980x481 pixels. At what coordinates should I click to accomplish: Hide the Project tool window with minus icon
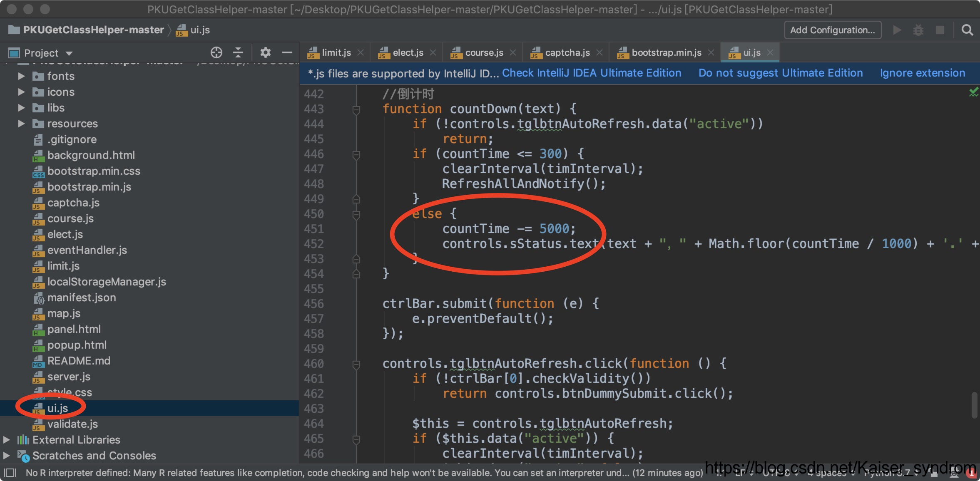pos(287,52)
